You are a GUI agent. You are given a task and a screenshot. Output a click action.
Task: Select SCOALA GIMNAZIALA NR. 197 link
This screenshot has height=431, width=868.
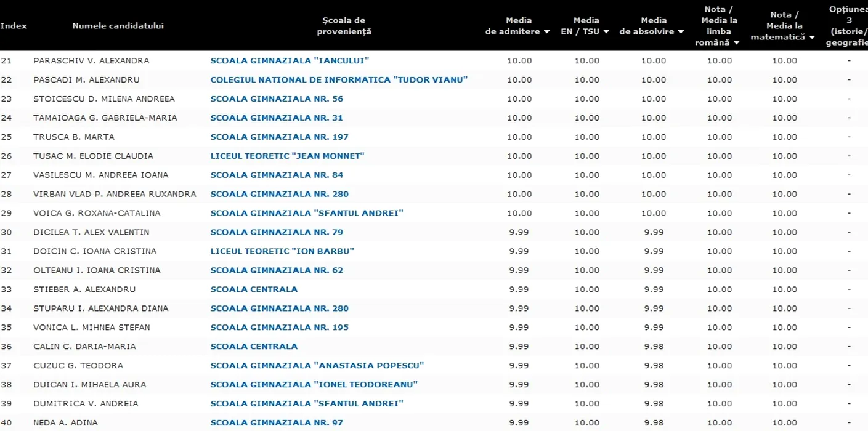point(279,137)
